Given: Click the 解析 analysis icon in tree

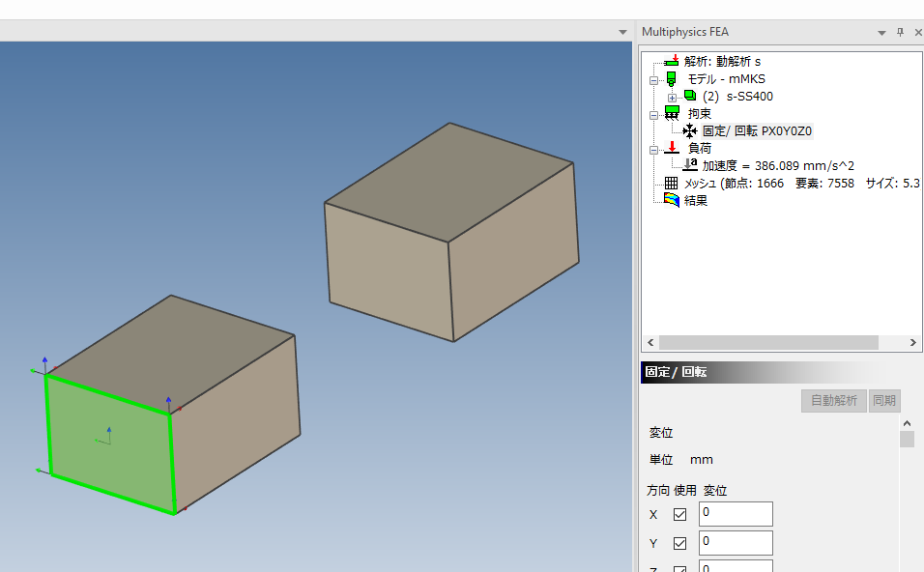Looking at the screenshot, I should 671,61.
